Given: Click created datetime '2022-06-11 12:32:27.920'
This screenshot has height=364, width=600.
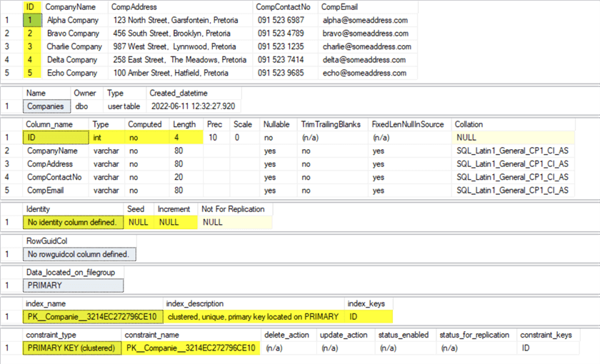Looking at the screenshot, I should pyautogui.click(x=194, y=106).
